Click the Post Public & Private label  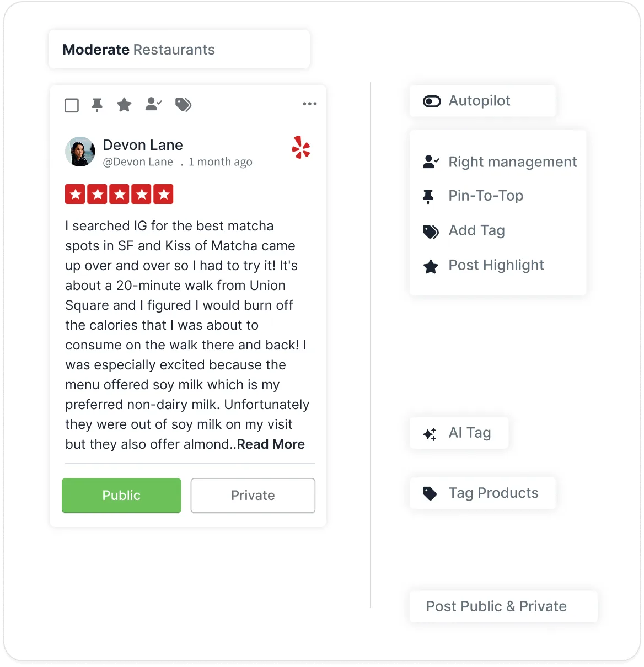click(x=496, y=606)
